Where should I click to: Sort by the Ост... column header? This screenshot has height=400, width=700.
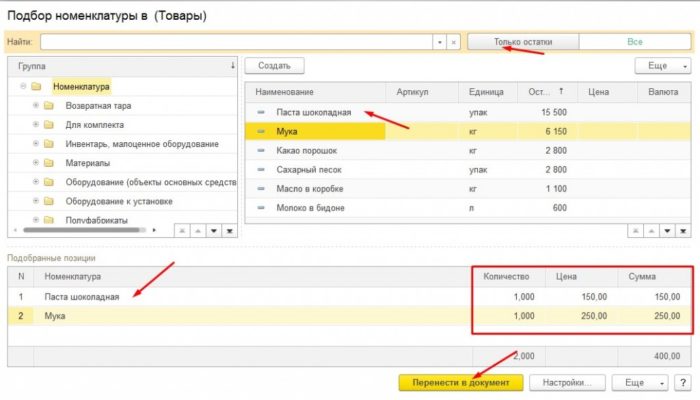click(x=547, y=92)
